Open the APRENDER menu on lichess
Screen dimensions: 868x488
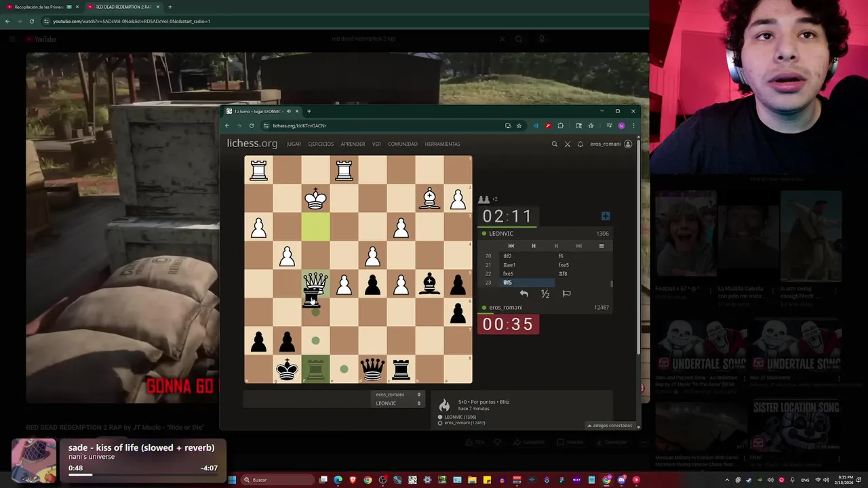(353, 144)
